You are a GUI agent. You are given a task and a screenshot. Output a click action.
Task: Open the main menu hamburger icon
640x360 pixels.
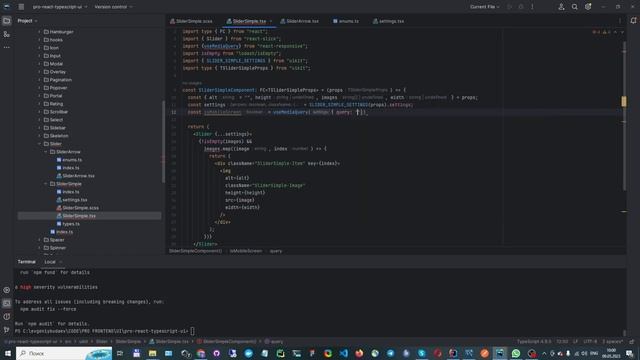(x=21, y=7)
